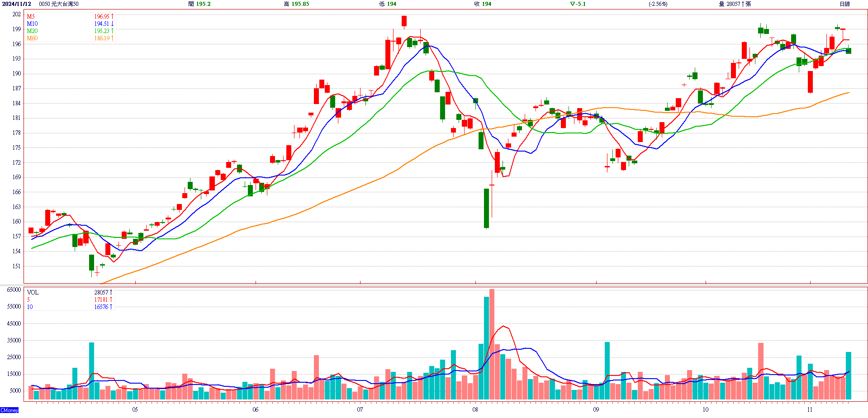Select the orange M60 legend label

(x=32, y=38)
